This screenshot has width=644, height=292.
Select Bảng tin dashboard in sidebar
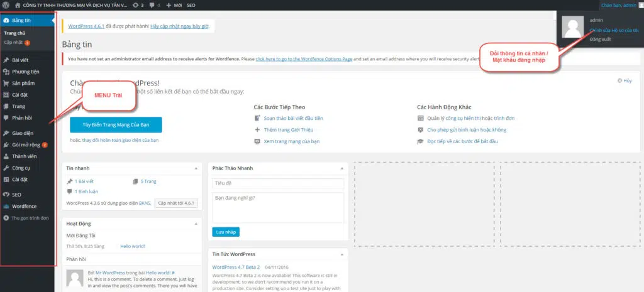tap(28, 21)
